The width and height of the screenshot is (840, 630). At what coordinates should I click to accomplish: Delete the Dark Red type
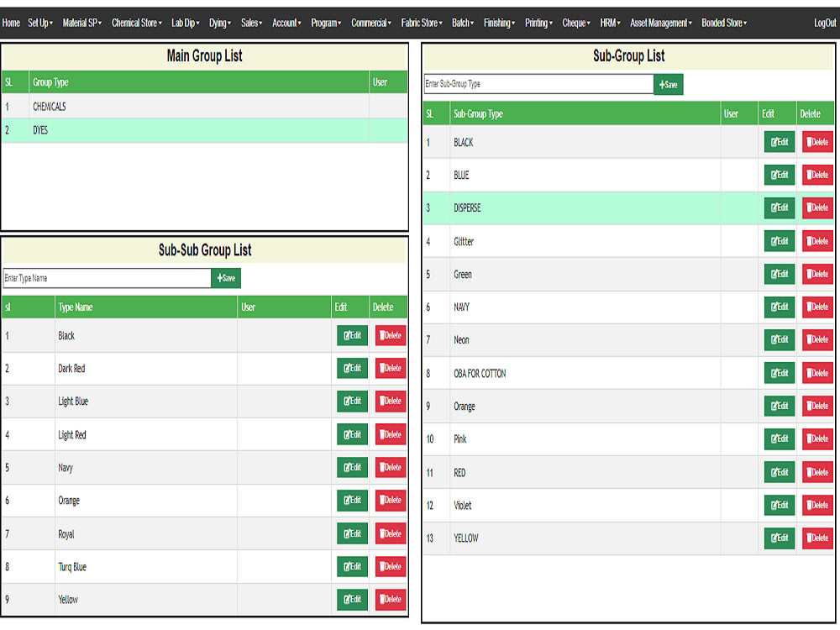[391, 368]
